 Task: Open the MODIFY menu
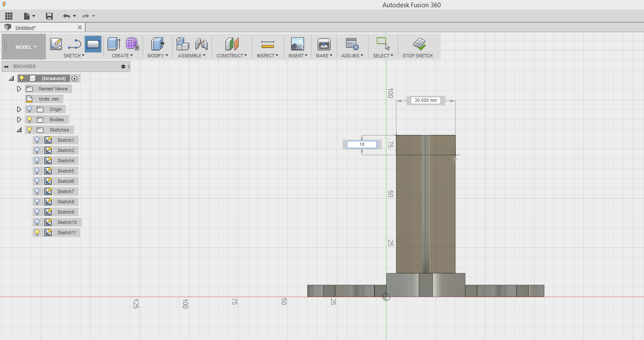pos(157,56)
